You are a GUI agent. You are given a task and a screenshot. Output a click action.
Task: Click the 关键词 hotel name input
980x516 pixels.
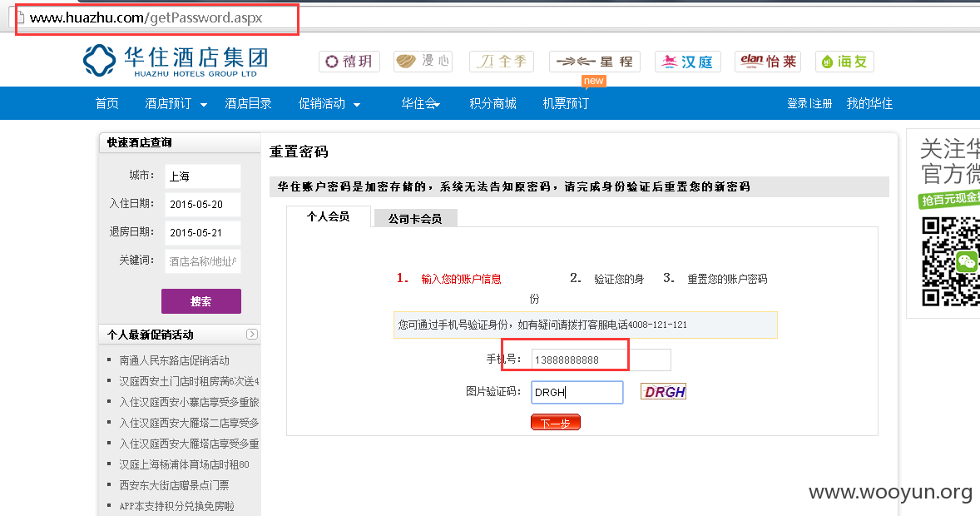(203, 261)
